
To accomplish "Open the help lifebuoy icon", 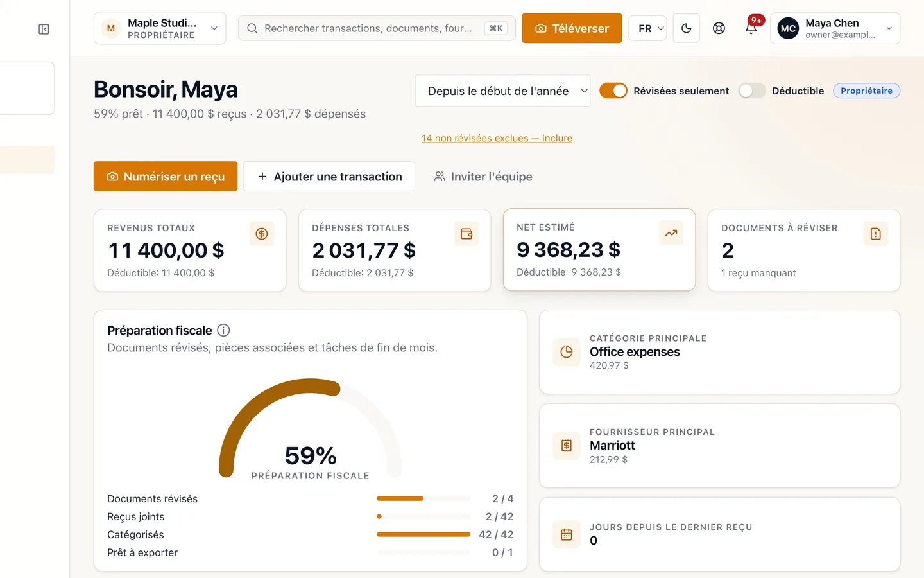I will coord(719,28).
